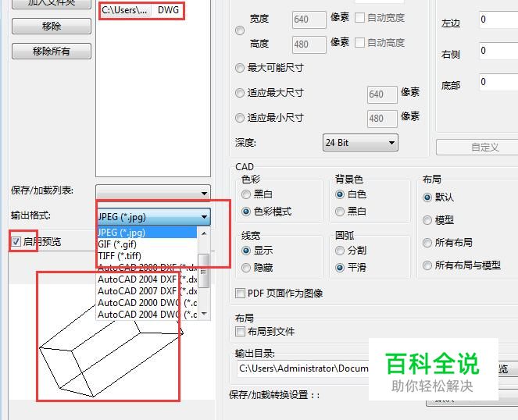Choose AutoCAD 2007 DXF format option
518x420 pixels.
coord(147,291)
